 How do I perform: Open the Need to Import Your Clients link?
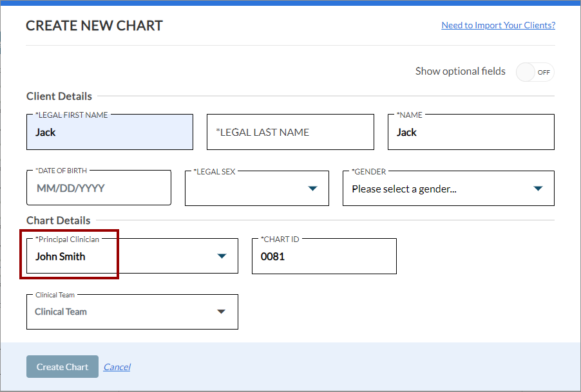point(498,25)
